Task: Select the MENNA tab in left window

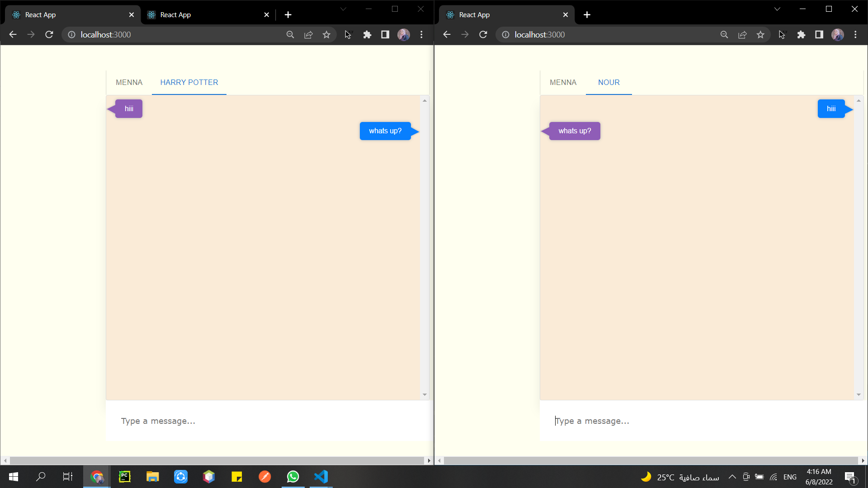Action: [x=129, y=82]
